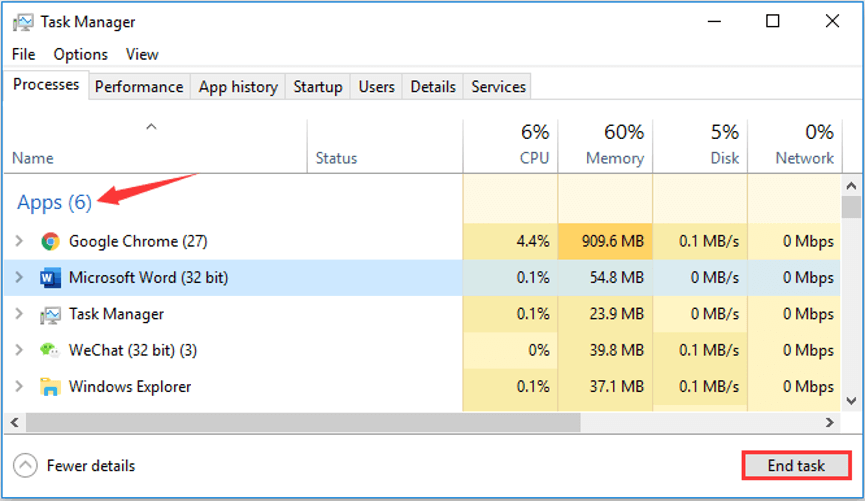The width and height of the screenshot is (865, 501).
Task: Select the Windows Explorer process name
Action: [130, 387]
